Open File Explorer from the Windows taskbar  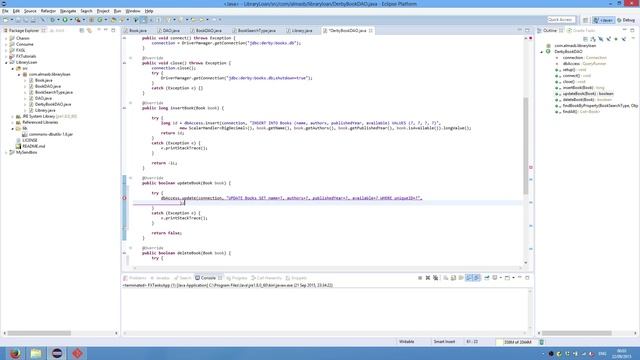click(x=36, y=353)
